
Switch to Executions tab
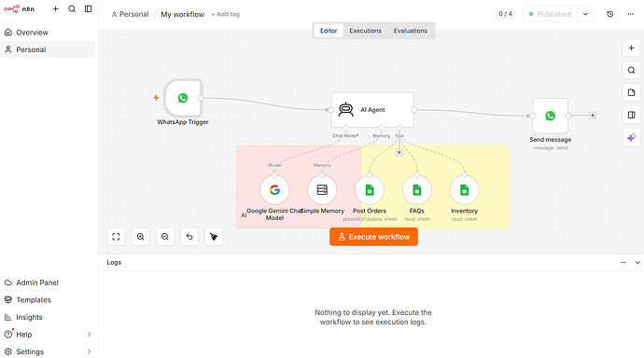coord(366,31)
